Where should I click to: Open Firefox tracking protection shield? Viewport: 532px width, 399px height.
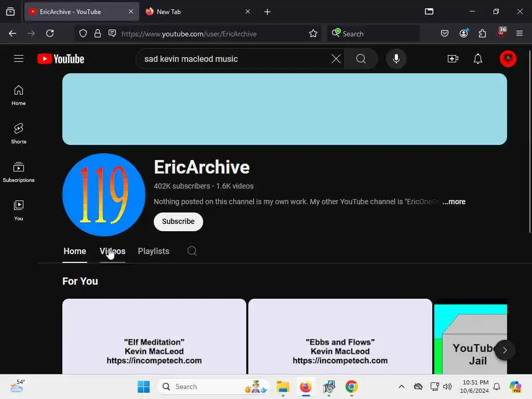(83, 33)
